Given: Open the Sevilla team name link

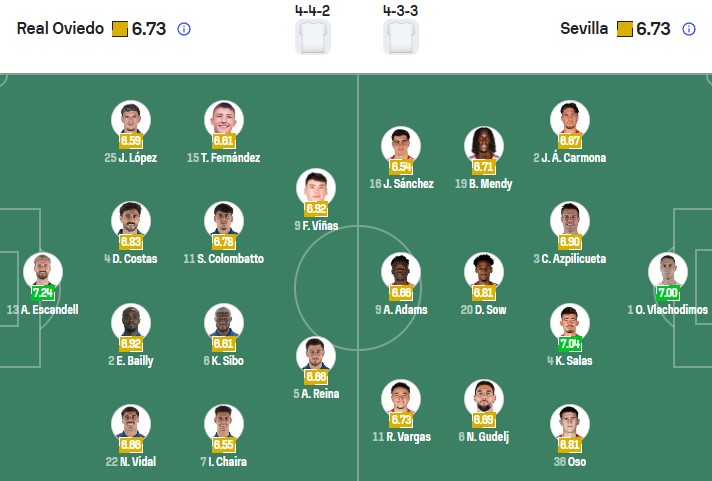Looking at the screenshot, I should click(x=584, y=29).
